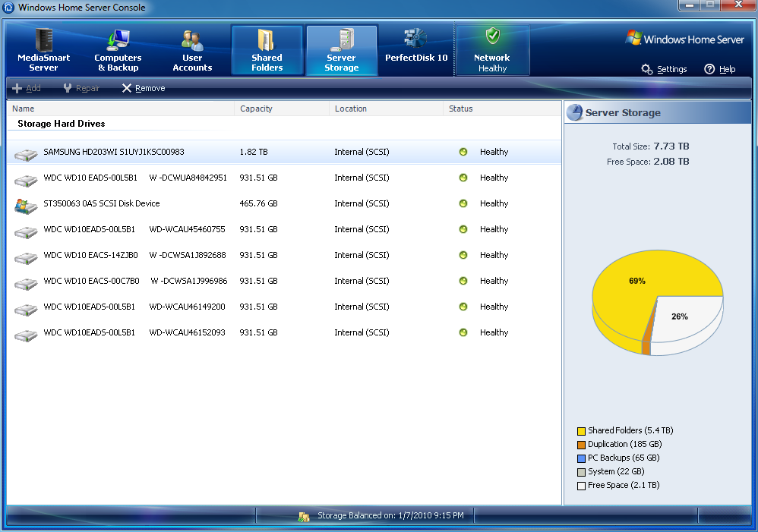The width and height of the screenshot is (758, 532).
Task: Click the WD-WCAU46152093 drive icon
Action: click(26, 335)
